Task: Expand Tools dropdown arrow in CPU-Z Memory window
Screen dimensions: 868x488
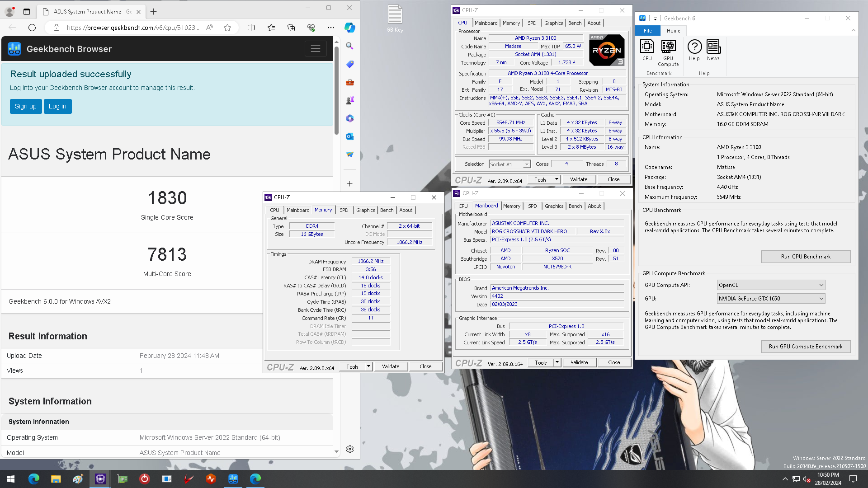Action: 368,366
